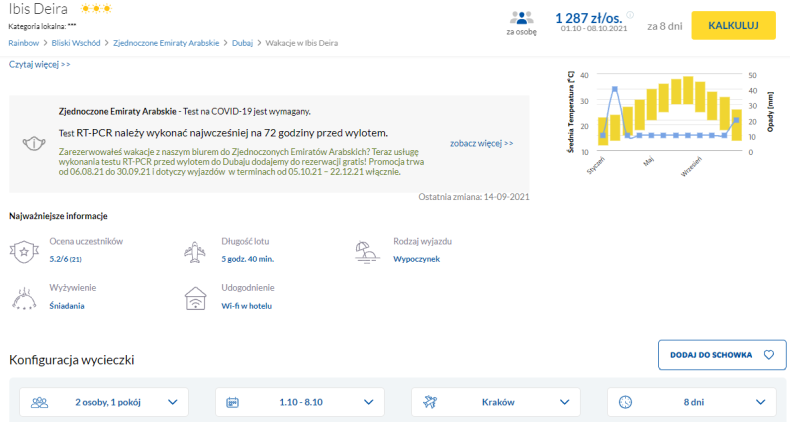Navigate to Dubaj breadcrumb
The image size is (790, 422).
click(242, 43)
